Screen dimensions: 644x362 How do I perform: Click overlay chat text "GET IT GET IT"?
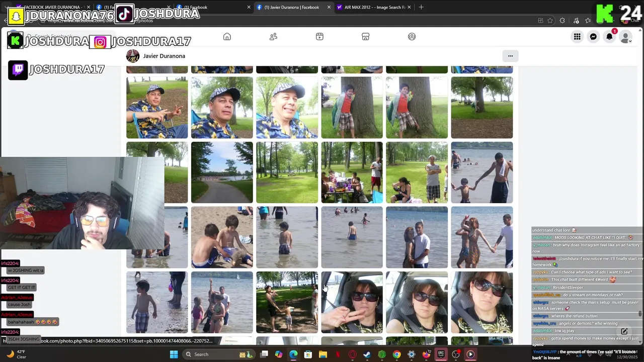[22, 288]
